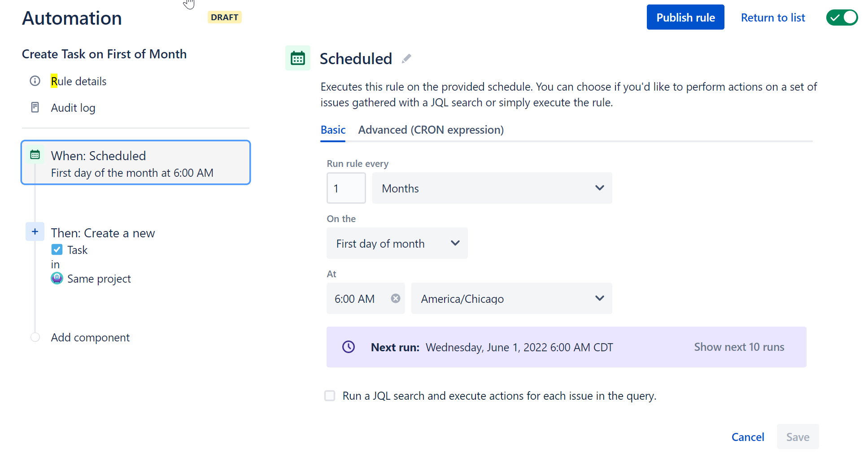This screenshot has height=454, width=868.
Task: Expand the First day of month dropdown
Action: pos(397,243)
